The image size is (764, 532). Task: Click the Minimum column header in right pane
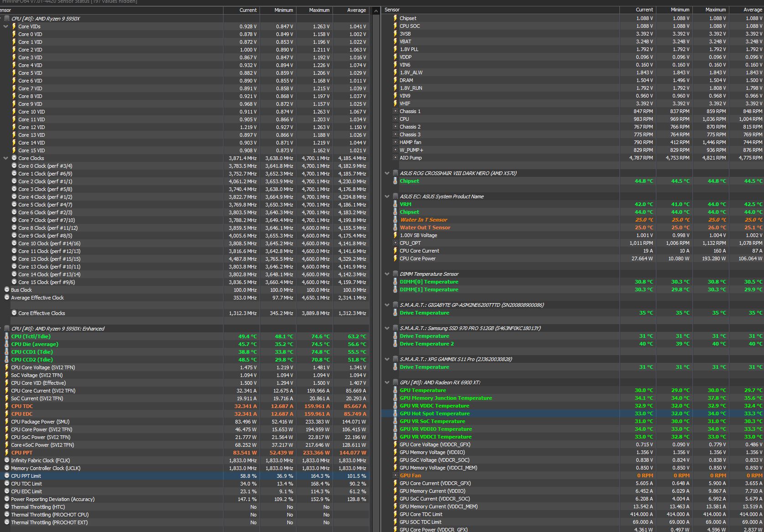pyautogui.click(x=674, y=10)
